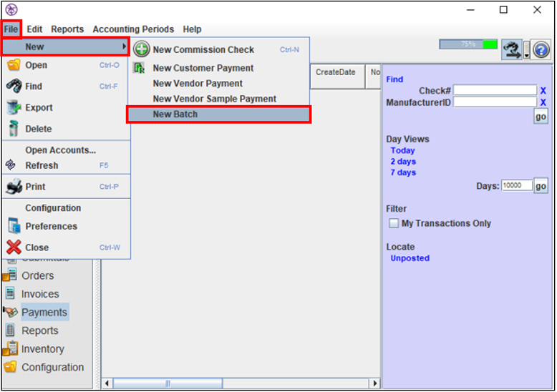
Task: Open the File menu
Action: pos(11,29)
